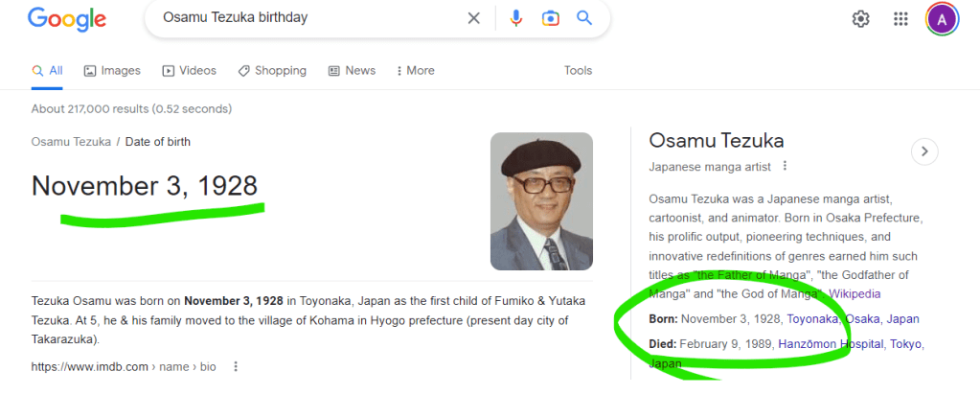Screen dimensions: 980x395
Task: Click the Hanzōmon Hospital link
Action: pyautogui.click(x=830, y=343)
